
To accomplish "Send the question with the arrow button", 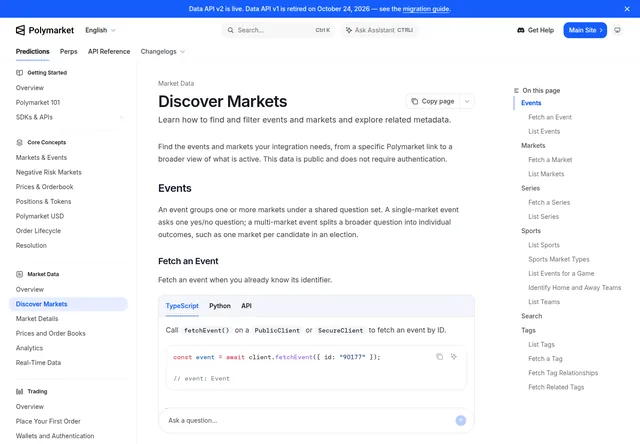I will click(x=460, y=420).
